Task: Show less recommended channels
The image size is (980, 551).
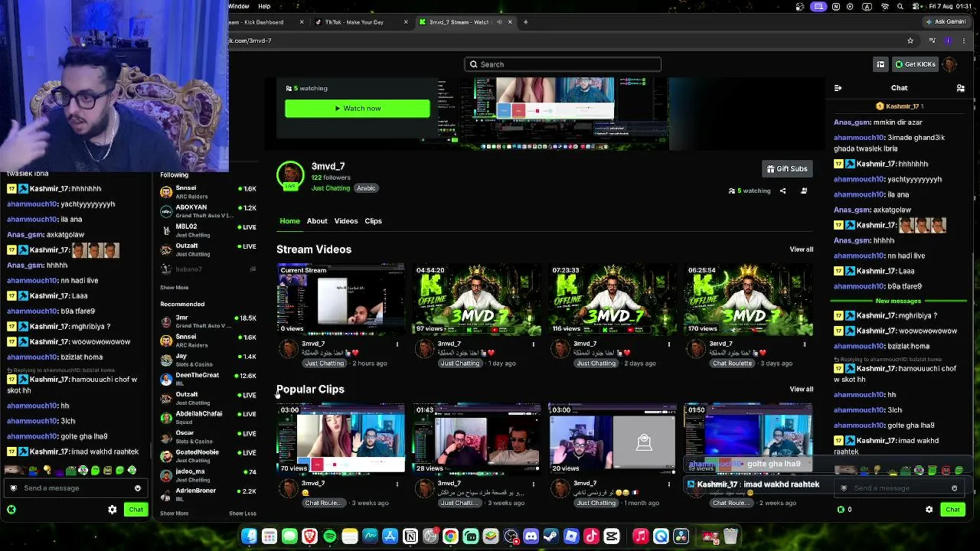Action: click(x=243, y=514)
